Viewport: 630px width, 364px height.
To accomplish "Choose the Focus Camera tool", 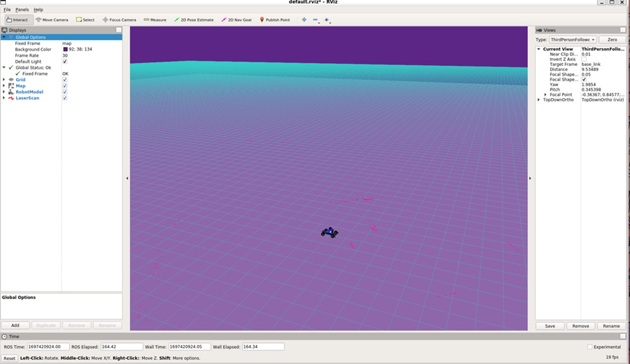I will tap(119, 20).
